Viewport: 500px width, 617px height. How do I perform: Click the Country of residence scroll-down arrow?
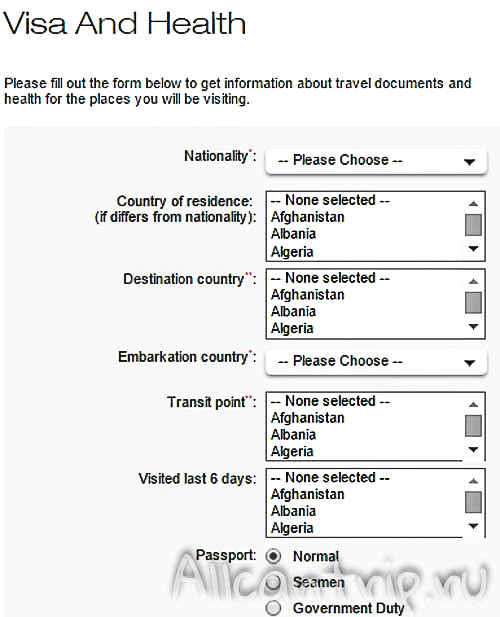tap(474, 249)
